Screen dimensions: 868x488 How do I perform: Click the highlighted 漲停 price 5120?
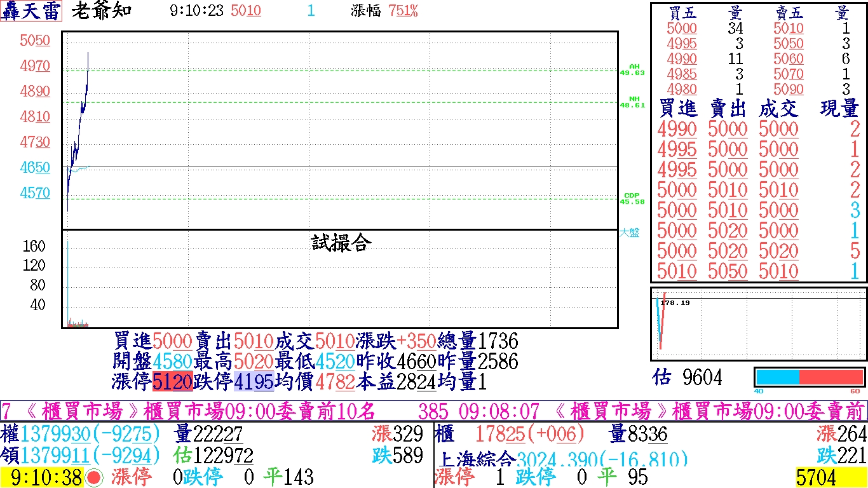172,382
